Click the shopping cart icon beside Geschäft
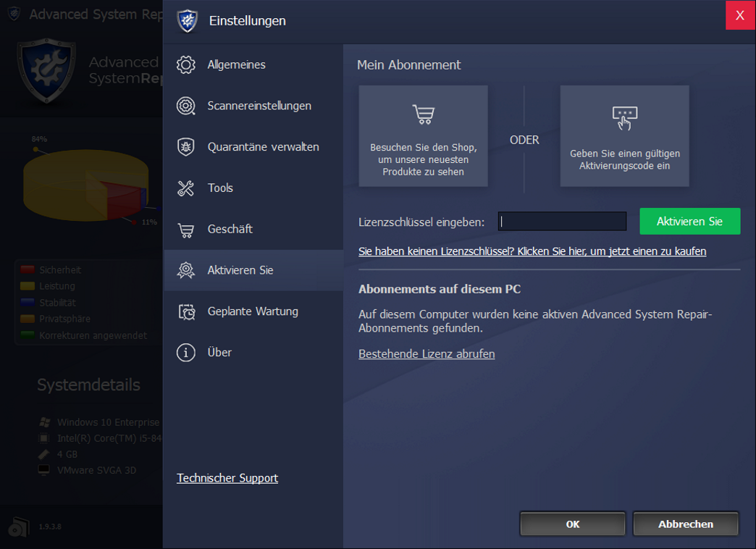The width and height of the screenshot is (756, 549). point(185,230)
